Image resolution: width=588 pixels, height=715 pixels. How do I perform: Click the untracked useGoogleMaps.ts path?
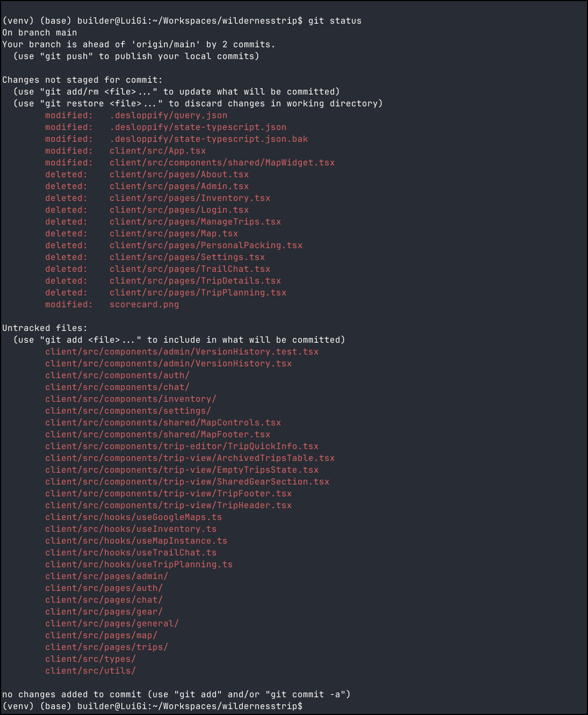click(133, 517)
